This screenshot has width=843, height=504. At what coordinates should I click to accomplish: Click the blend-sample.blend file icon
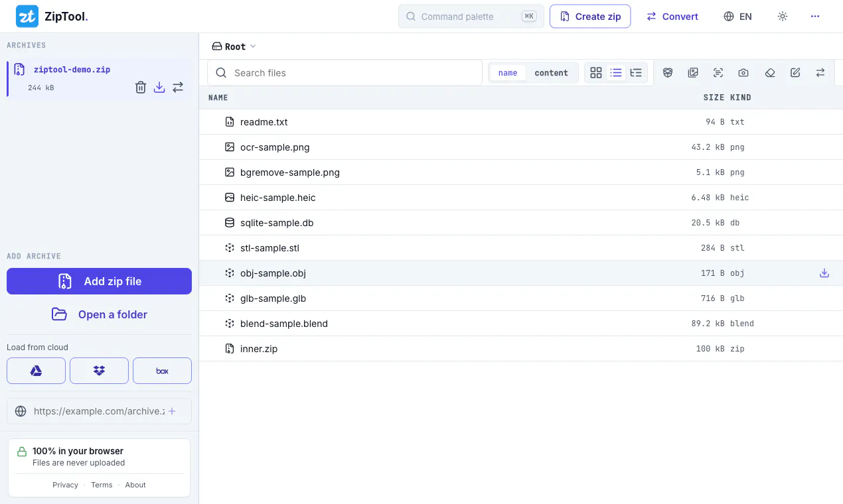pyautogui.click(x=230, y=324)
